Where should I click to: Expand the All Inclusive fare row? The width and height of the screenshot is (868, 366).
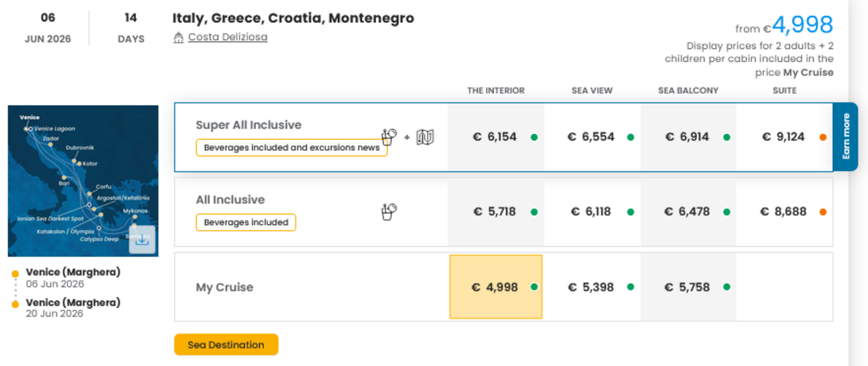(x=230, y=199)
